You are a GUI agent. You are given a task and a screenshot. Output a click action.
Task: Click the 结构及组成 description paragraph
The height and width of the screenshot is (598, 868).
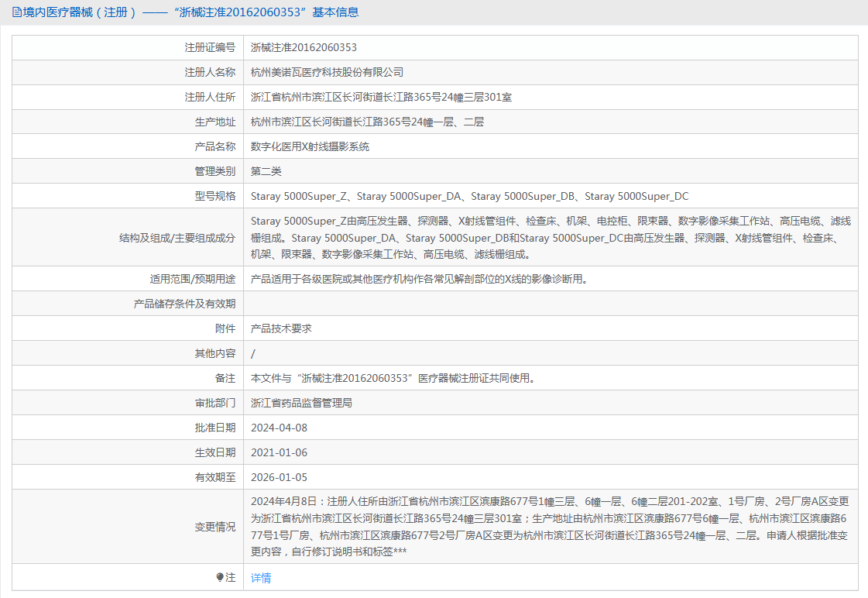click(x=551, y=238)
